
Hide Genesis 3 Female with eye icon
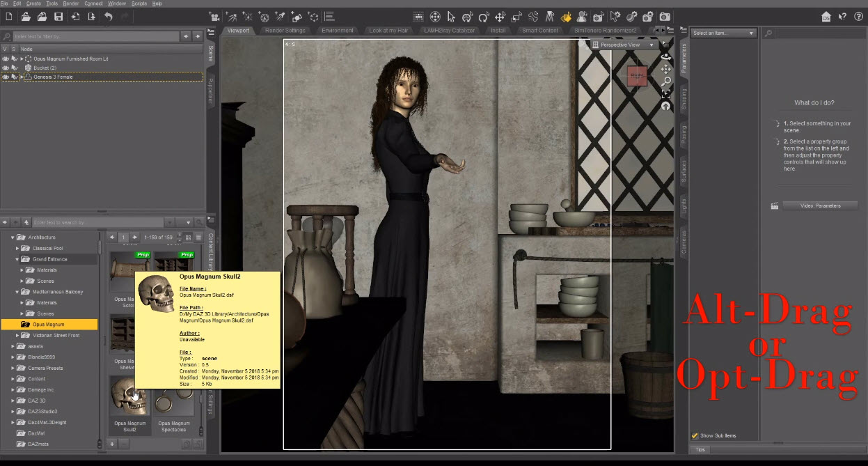click(x=5, y=77)
